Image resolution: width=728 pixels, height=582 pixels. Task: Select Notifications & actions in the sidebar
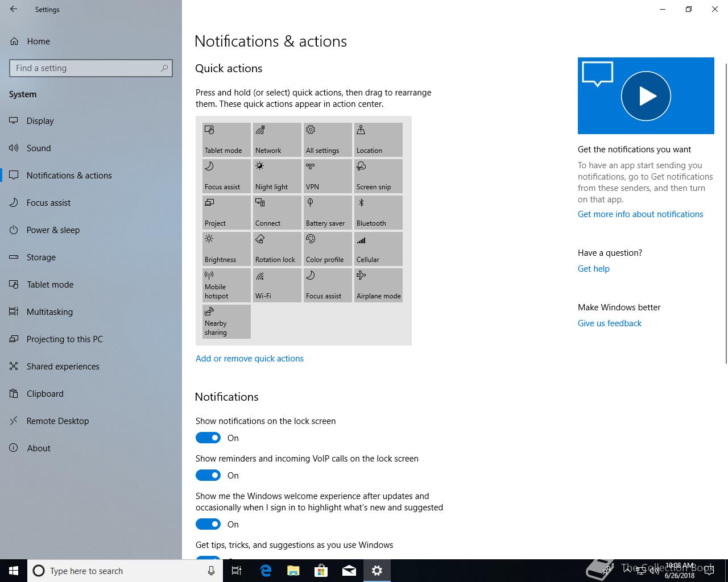(x=91, y=175)
